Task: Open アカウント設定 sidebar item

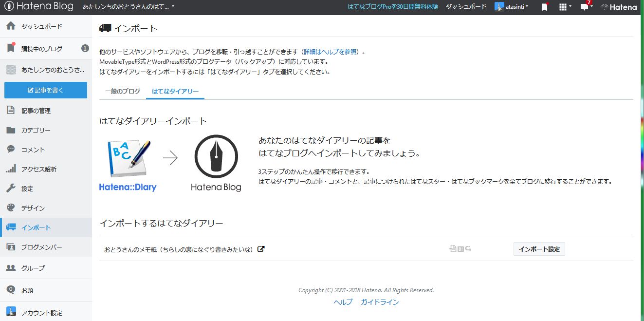Action: 46,312
